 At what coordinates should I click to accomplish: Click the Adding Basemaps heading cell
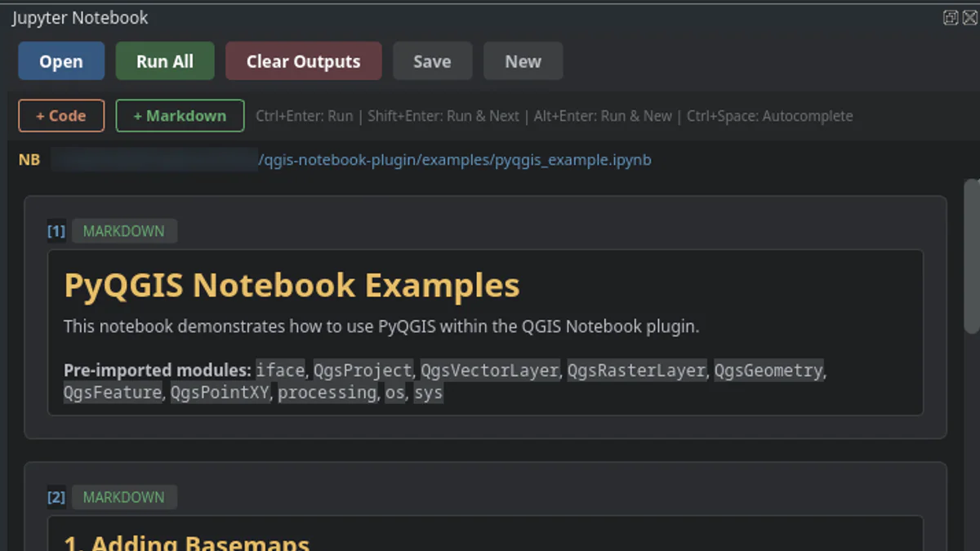[x=186, y=540]
